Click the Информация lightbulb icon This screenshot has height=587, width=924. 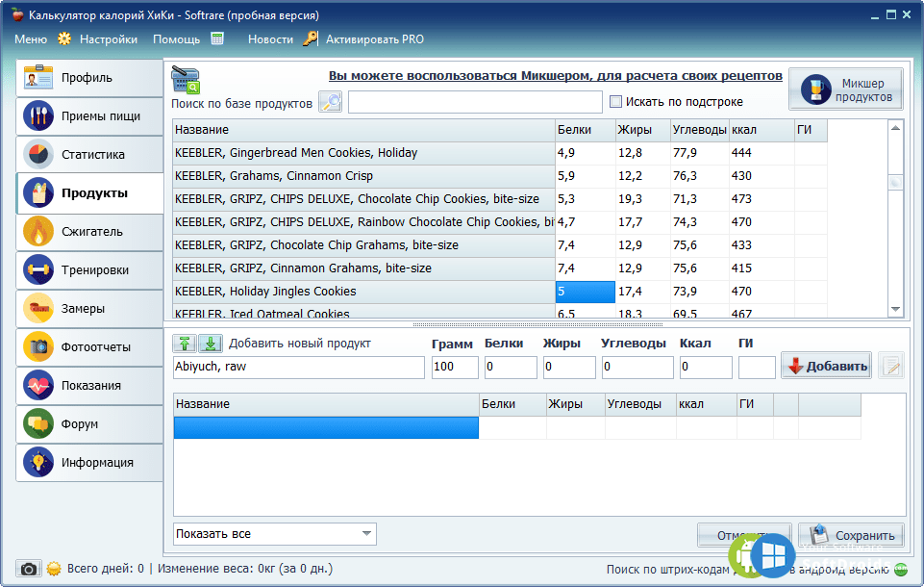pyautogui.click(x=38, y=462)
